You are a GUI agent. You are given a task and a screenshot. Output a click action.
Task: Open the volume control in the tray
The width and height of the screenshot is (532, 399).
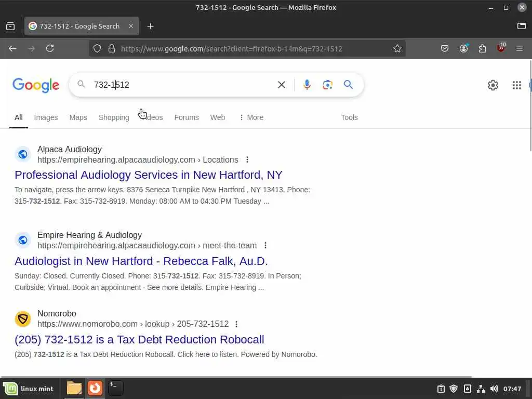pyautogui.click(x=494, y=389)
